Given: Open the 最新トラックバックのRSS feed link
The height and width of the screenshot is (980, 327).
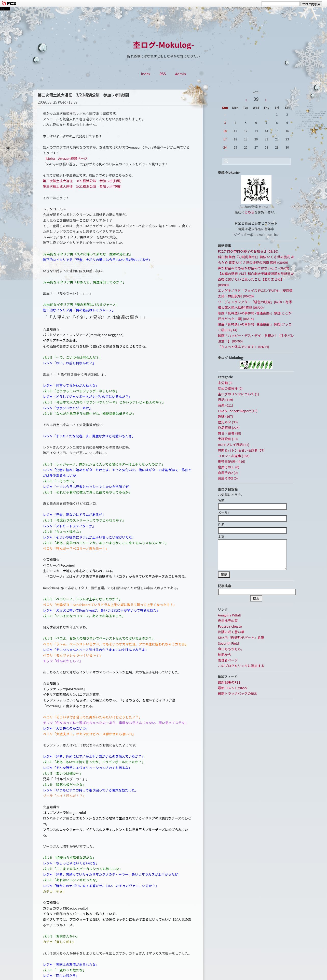Looking at the screenshot, I should tap(237, 694).
